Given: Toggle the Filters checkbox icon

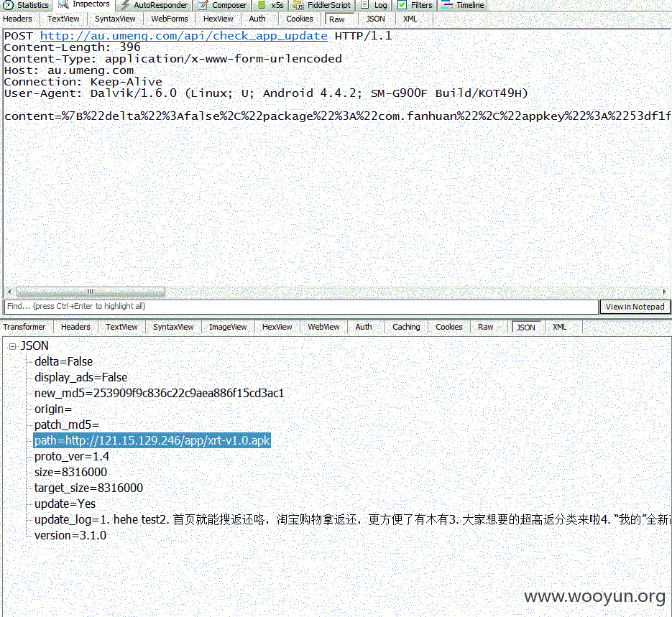Looking at the screenshot, I should [x=402, y=5].
